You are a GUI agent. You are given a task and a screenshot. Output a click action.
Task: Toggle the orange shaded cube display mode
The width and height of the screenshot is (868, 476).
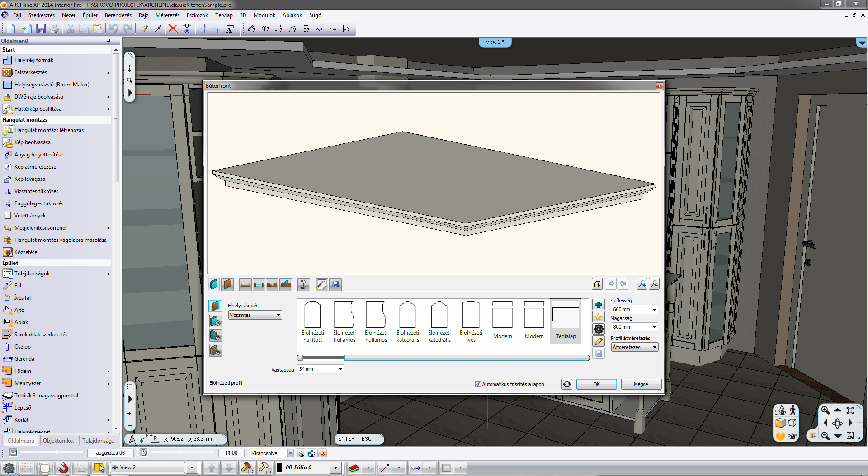[x=780, y=423]
